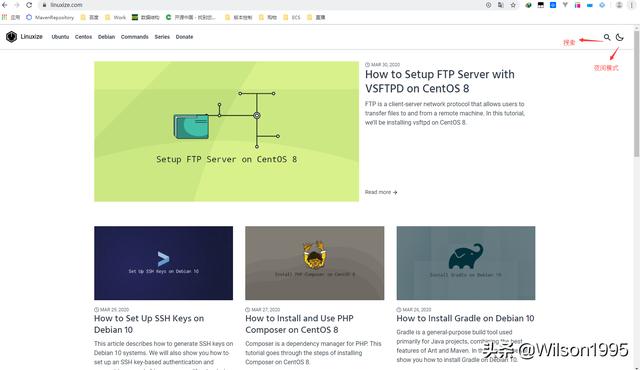Open the Donate menu item
Image resolution: width=640 pixels, height=370 pixels.
[184, 37]
